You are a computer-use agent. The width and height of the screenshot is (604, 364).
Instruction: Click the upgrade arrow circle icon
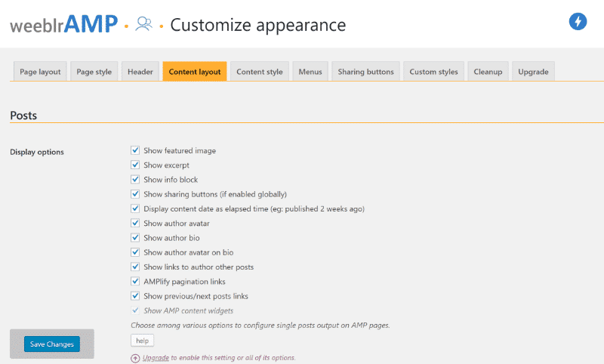(135, 358)
